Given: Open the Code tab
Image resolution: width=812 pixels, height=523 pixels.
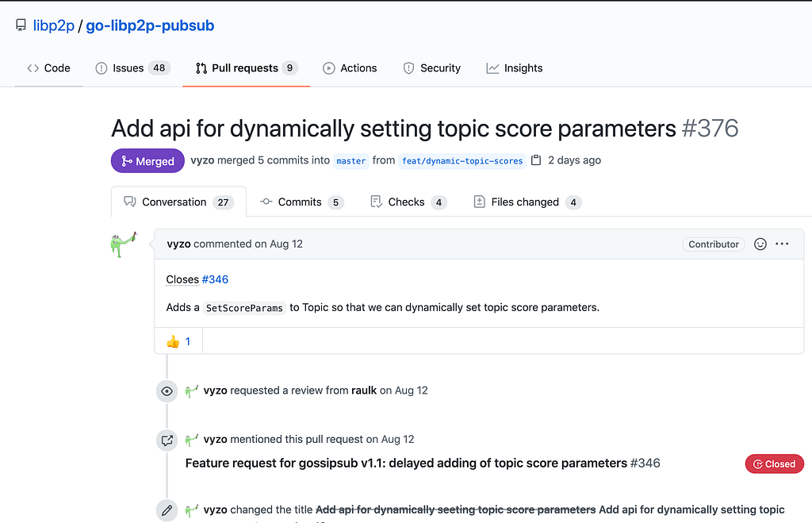Looking at the screenshot, I should [48, 68].
